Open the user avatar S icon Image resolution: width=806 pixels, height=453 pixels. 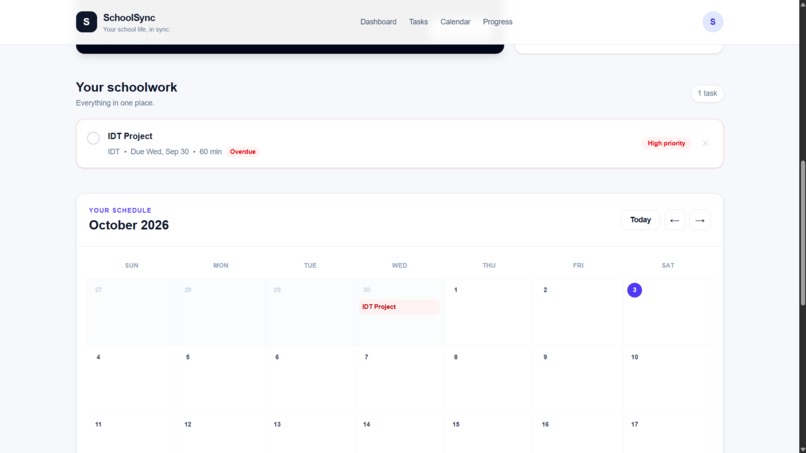point(712,22)
